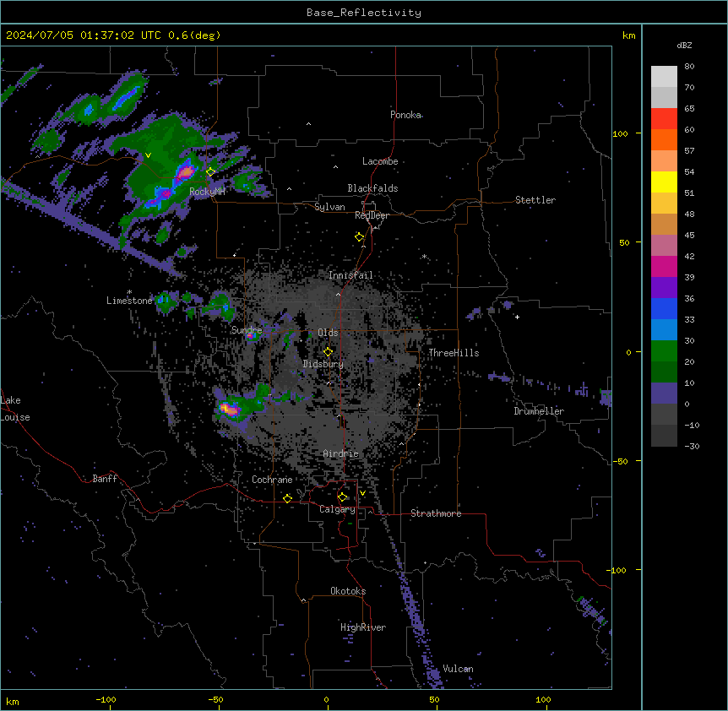Click the 50 tick on the bottom axis
The image size is (728, 711).
(x=433, y=699)
